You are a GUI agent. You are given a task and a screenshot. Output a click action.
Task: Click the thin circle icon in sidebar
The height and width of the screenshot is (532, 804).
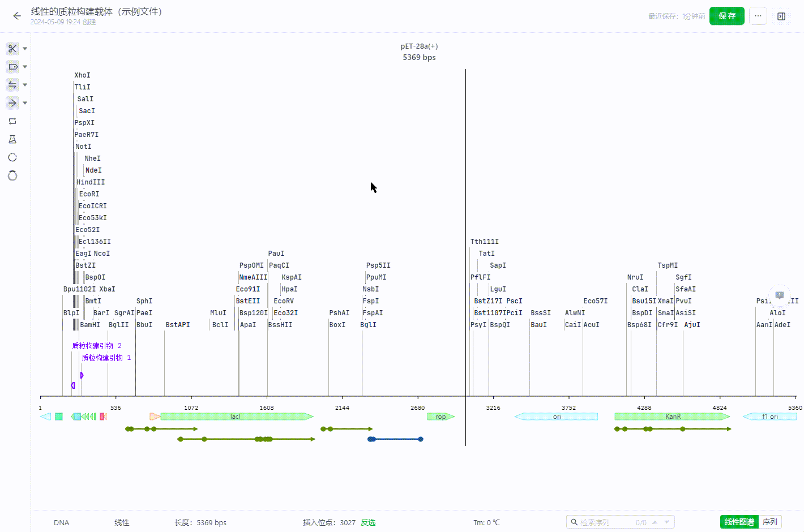pyautogui.click(x=12, y=157)
